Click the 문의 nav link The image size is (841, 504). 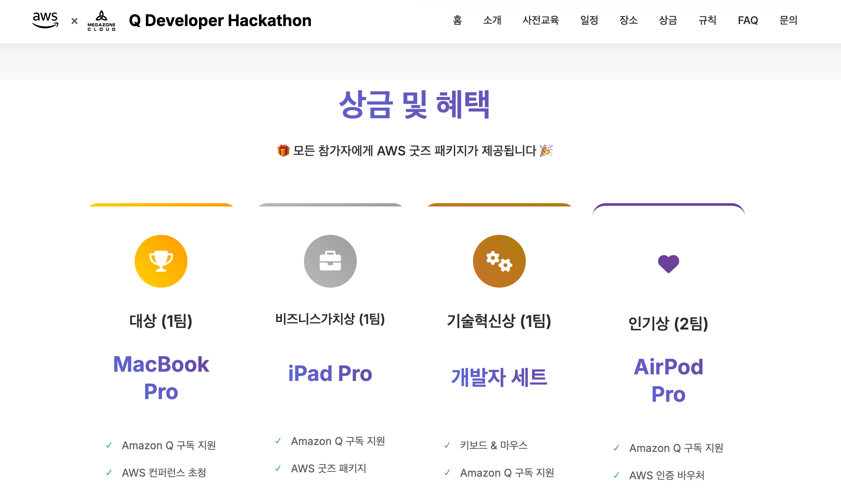pos(788,20)
